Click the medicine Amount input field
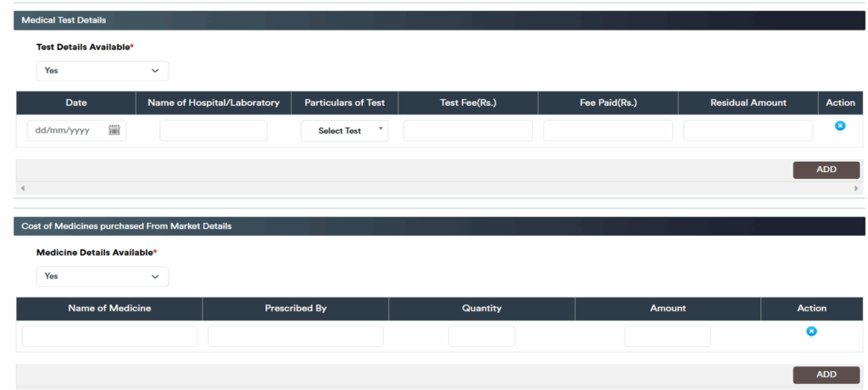This screenshot has height=390, width=868. coord(667,337)
